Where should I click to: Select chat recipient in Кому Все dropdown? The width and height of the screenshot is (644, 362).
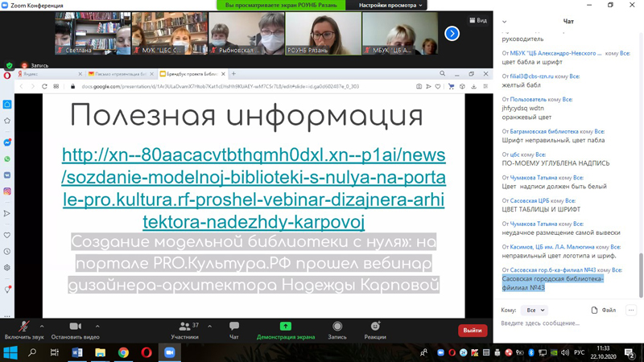tap(534, 310)
